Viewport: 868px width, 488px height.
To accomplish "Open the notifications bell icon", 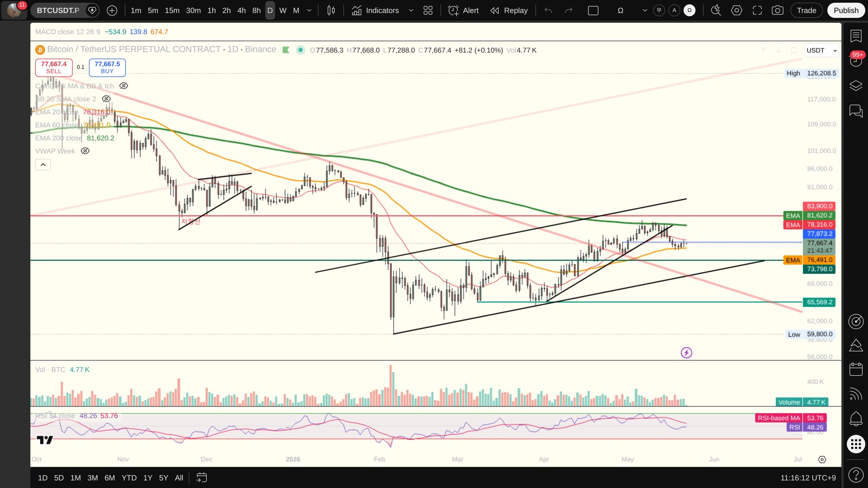I will 856,419.
